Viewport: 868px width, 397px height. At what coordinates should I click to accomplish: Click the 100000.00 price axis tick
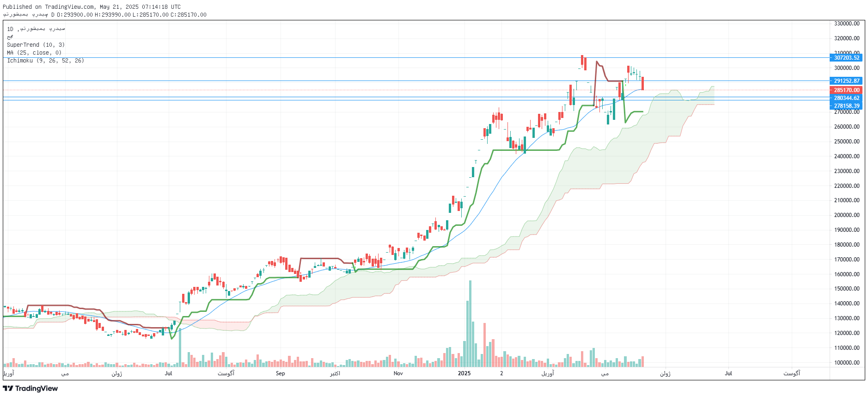847,363
